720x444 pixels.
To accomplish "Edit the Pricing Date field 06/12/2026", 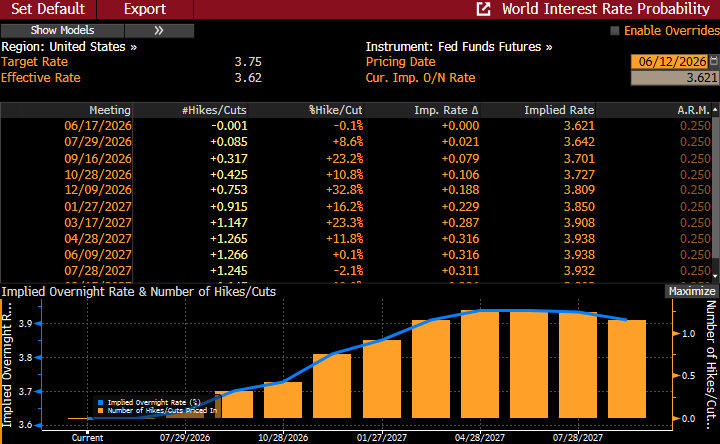I will tap(670, 61).
